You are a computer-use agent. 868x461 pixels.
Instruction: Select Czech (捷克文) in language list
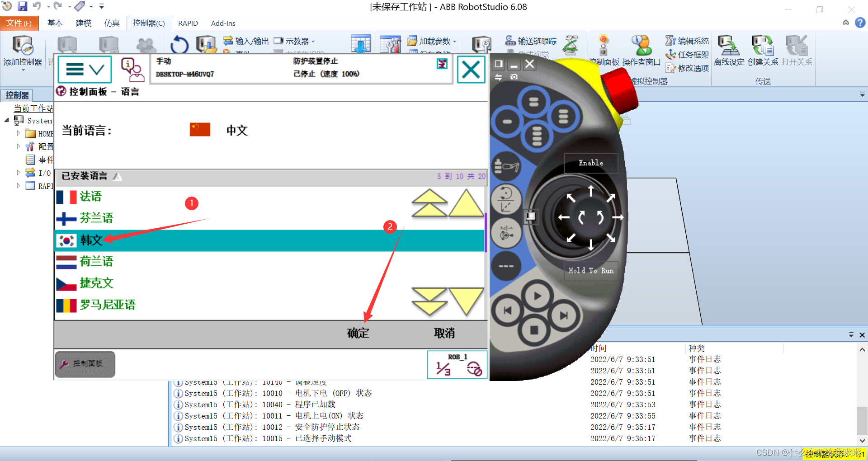point(269,283)
